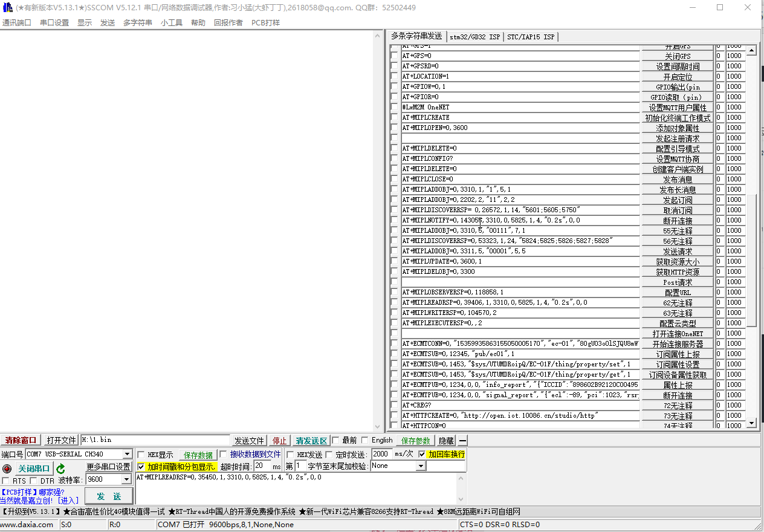
Task: Click down arrow of the command list scrollbar
Action: point(752,424)
